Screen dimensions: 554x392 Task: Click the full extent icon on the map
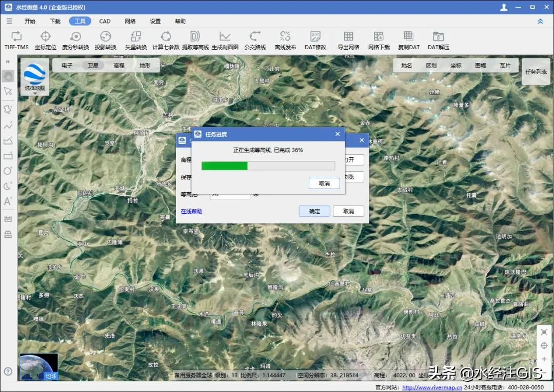click(544, 332)
